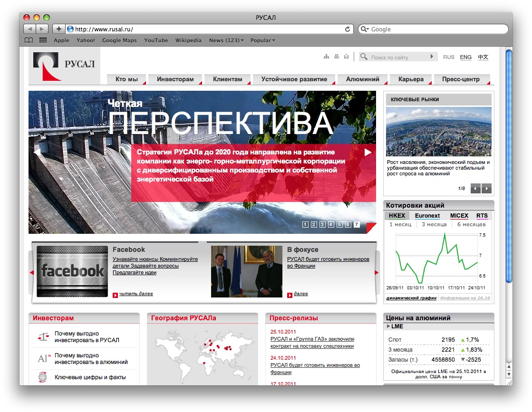The height and width of the screenshot is (412, 532).
Task: Go to previous banner slide left arrow
Action: click(37, 153)
